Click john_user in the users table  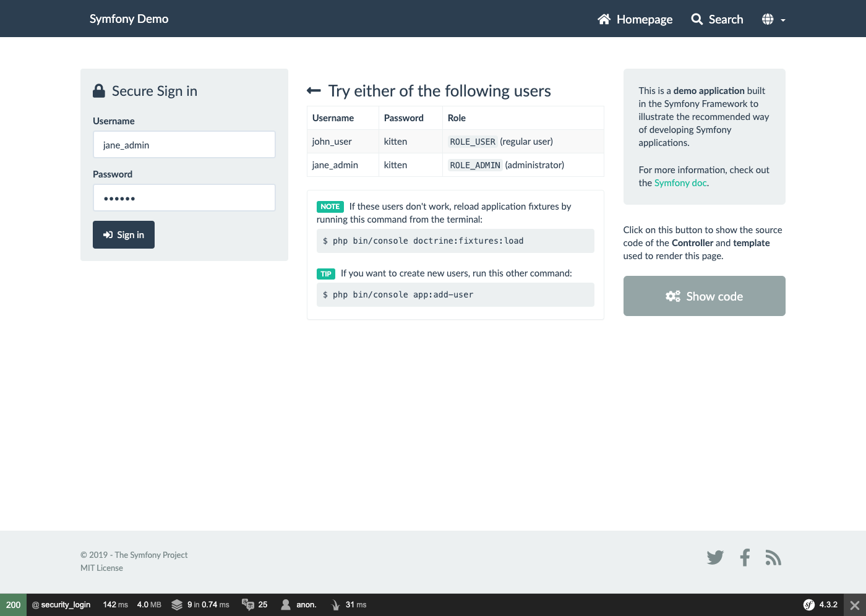pos(332,142)
